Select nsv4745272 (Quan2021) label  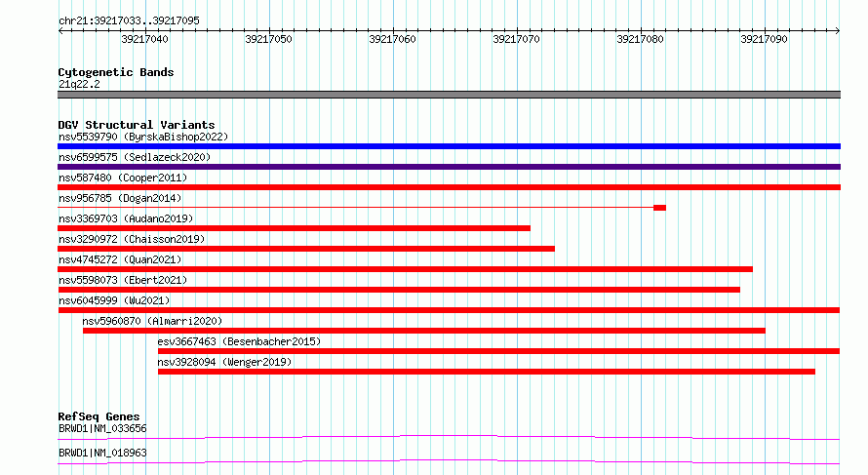(120, 259)
